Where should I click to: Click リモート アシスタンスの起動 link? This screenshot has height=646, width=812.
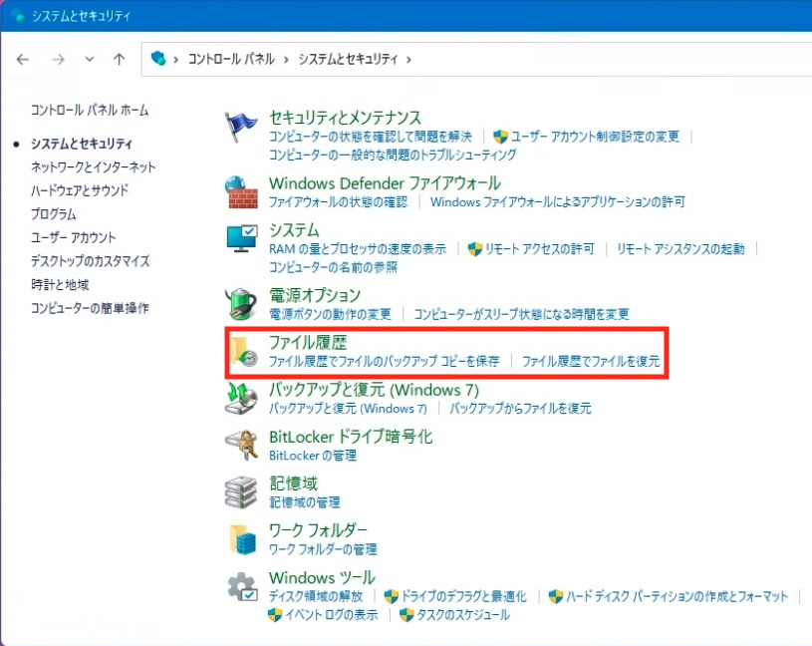tap(680, 249)
